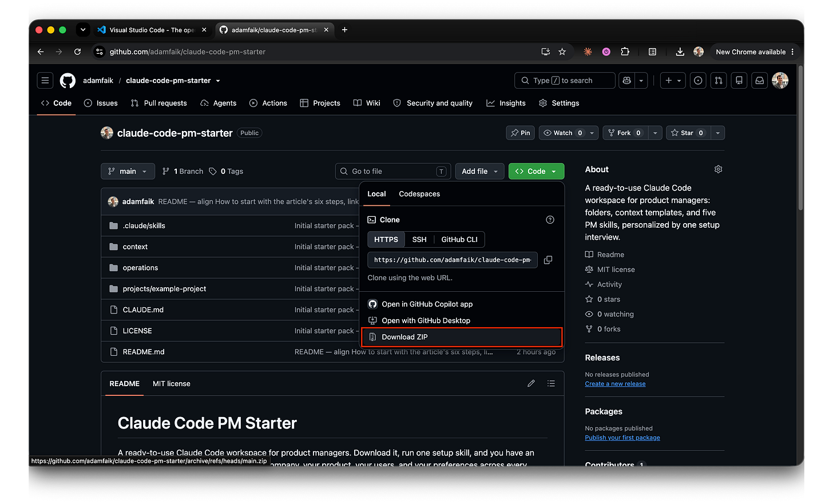Bookmark this page with the star icon
The image size is (833, 504).
[562, 51]
